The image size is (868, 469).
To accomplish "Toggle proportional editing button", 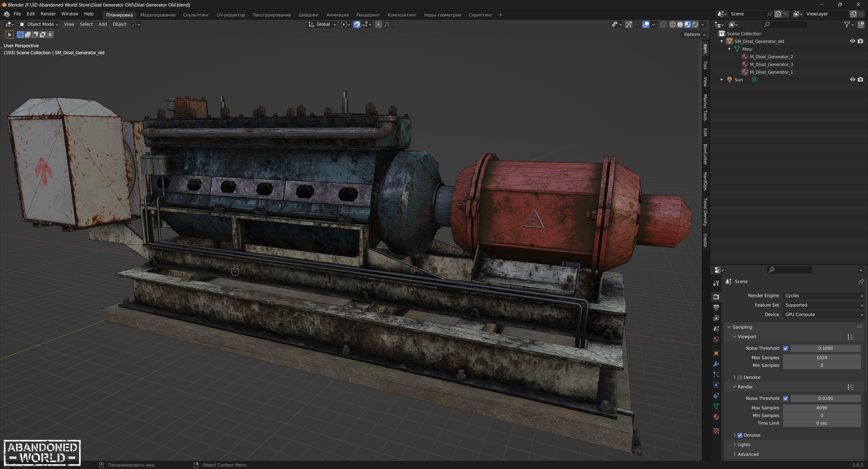I will pyautogui.click(x=378, y=25).
